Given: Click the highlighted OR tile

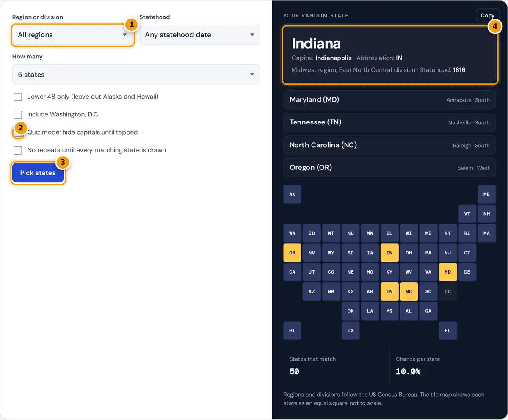Looking at the screenshot, I should (x=292, y=253).
